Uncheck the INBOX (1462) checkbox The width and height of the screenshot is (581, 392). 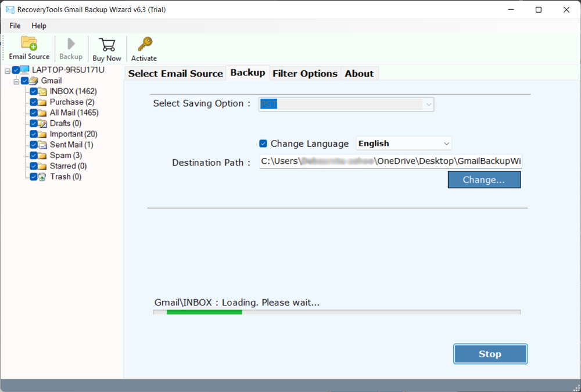(x=34, y=92)
